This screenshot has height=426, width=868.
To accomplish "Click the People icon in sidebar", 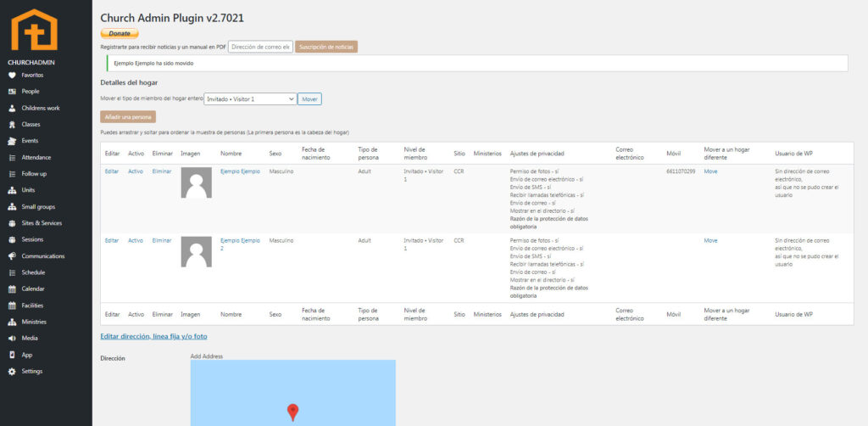I will 12,92.
